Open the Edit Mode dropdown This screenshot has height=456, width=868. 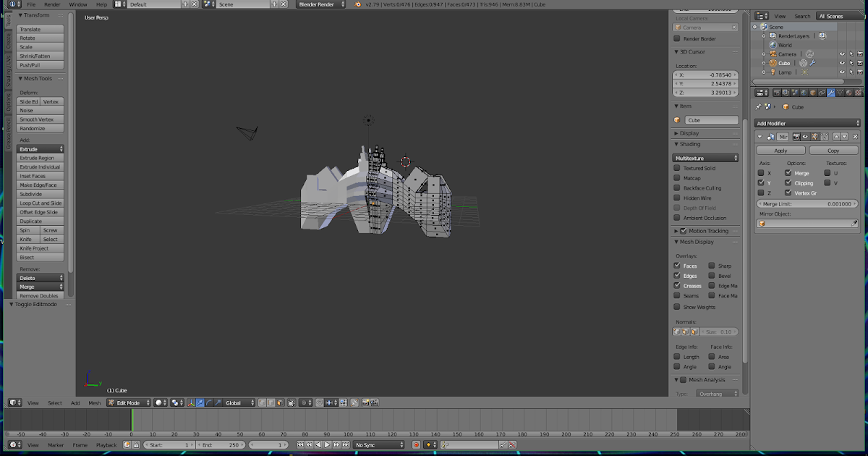pyautogui.click(x=129, y=402)
